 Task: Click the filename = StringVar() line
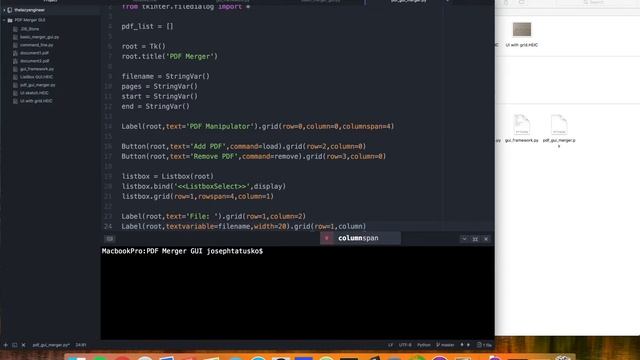165,76
